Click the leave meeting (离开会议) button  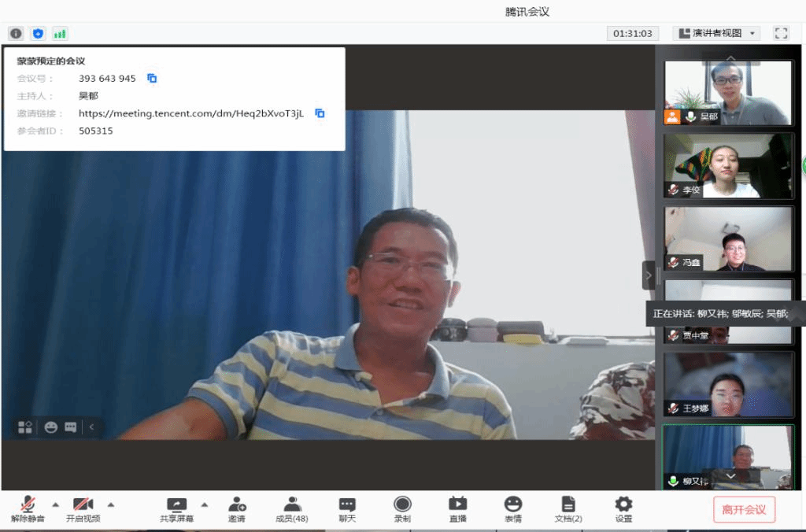point(744,509)
